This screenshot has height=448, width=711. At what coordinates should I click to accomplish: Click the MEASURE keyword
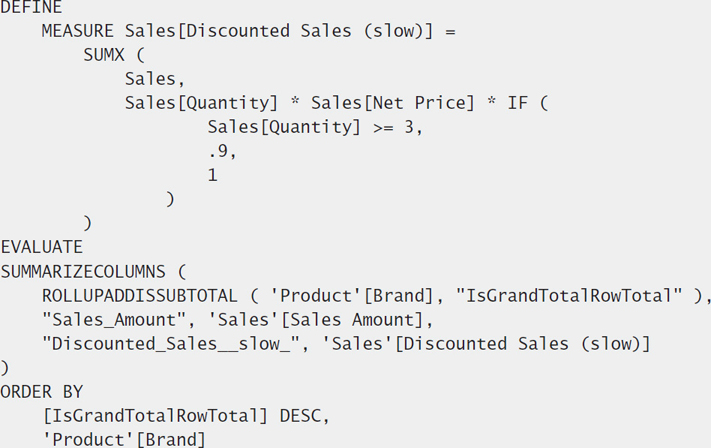[78, 31]
